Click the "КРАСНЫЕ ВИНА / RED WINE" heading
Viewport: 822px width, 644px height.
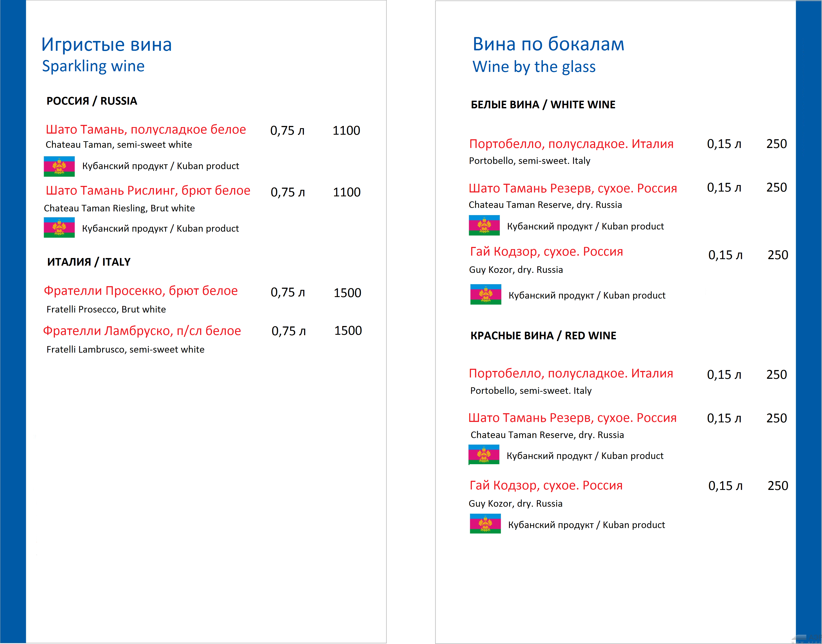(x=543, y=336)
